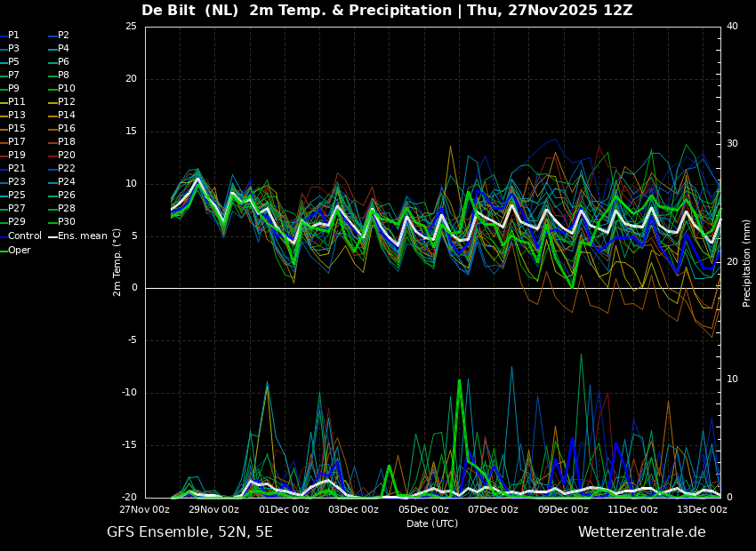The image size is (756, 551).
Task: Click the P1 legend entry
Action: click(x=10, y=36)
